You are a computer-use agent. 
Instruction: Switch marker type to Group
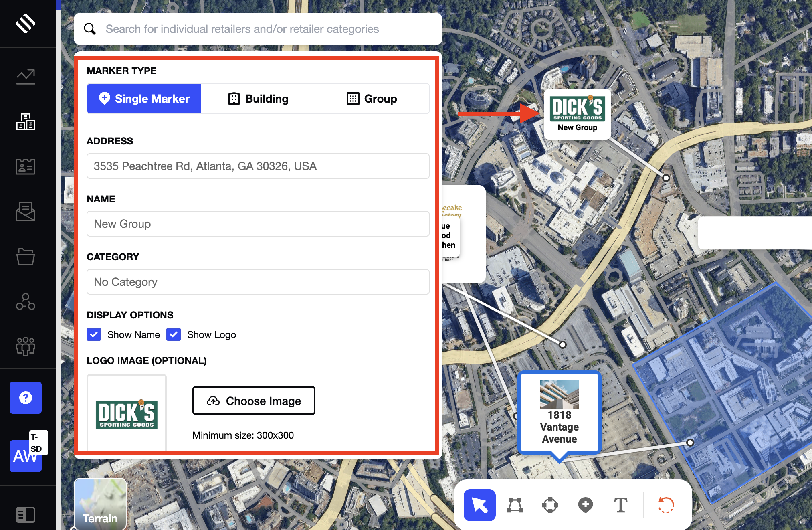click(372, 99)
